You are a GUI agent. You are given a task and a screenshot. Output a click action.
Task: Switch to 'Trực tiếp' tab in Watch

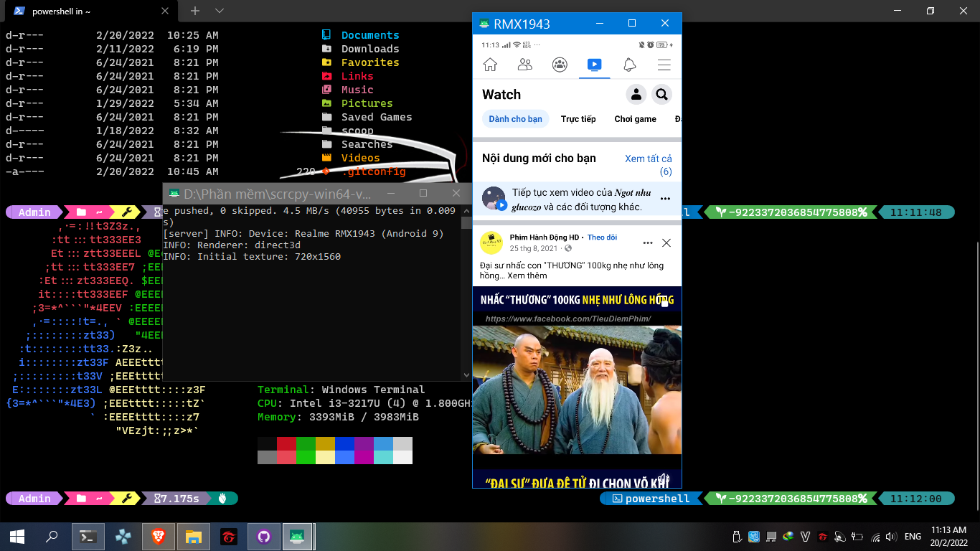[x=578, y=119]
